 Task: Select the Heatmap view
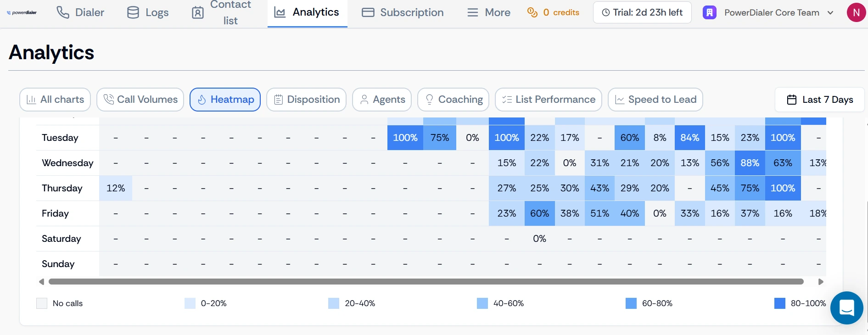[x=225, y=99]
